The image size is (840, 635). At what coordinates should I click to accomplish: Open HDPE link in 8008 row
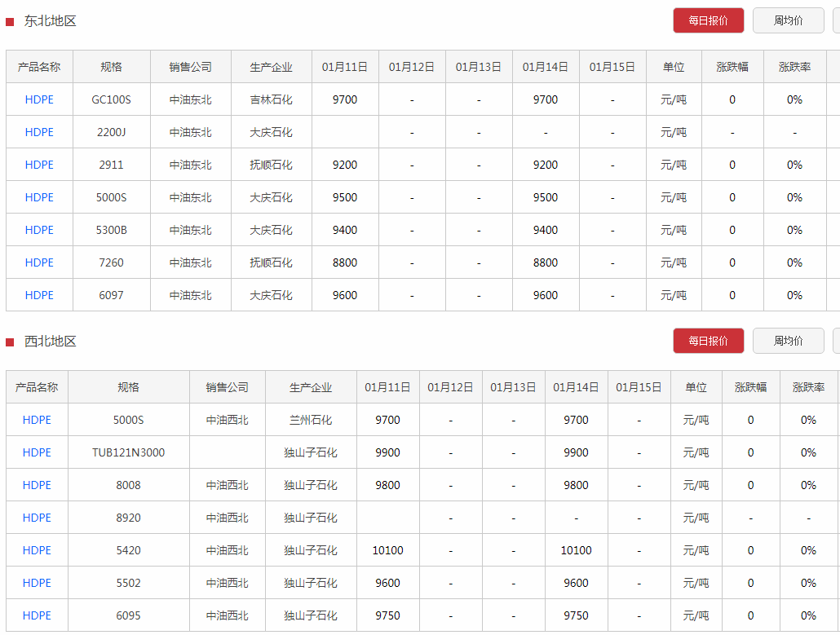(37, 485)
